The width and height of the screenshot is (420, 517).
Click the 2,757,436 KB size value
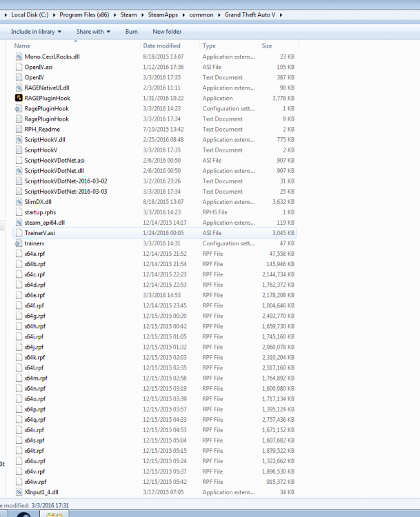[x=278, y=420]
